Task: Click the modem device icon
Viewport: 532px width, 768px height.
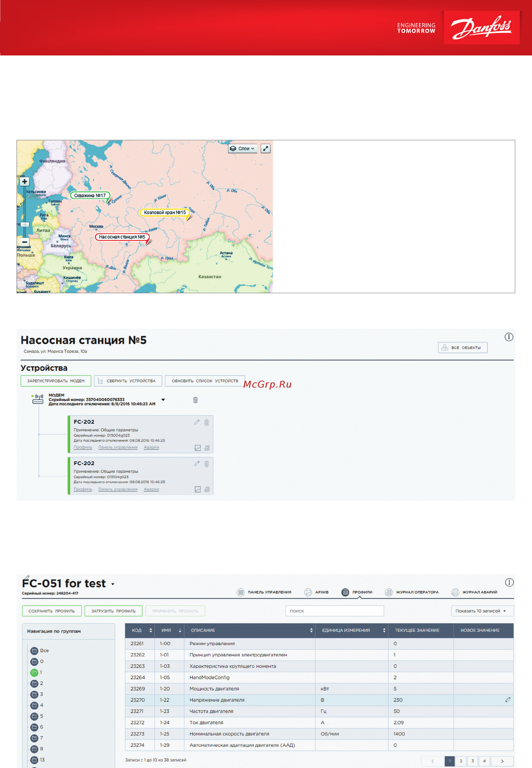Action: (38, 399)
